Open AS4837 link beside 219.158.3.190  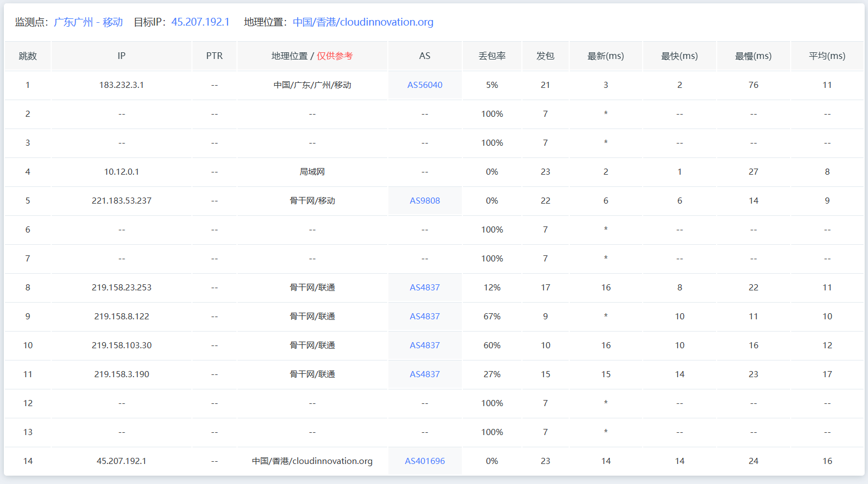pos(425,374)
